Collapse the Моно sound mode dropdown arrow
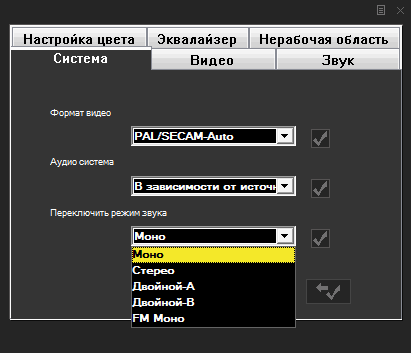 click(285, 236)
